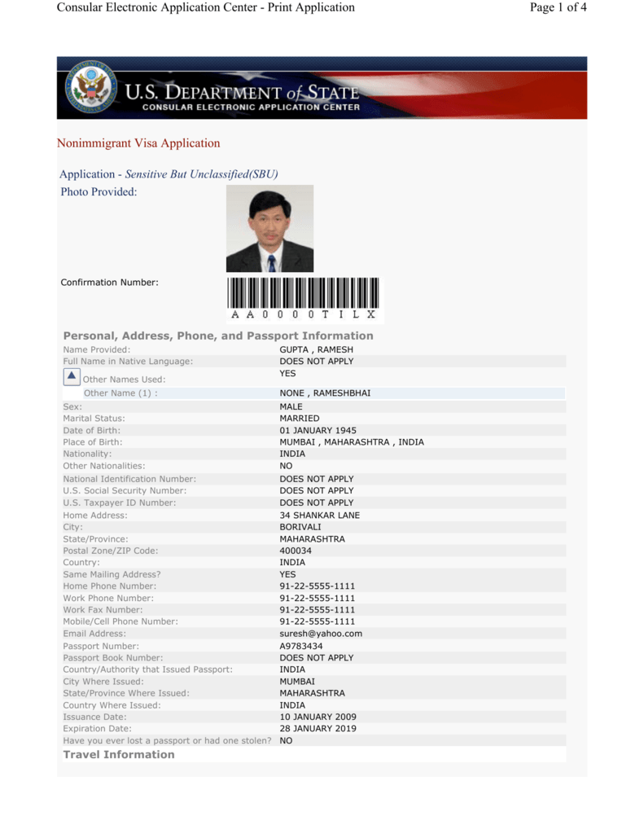This screenshot has height=834, width=644.
Task: Select the lost or stolen passport answer NO
Action: 286,741
